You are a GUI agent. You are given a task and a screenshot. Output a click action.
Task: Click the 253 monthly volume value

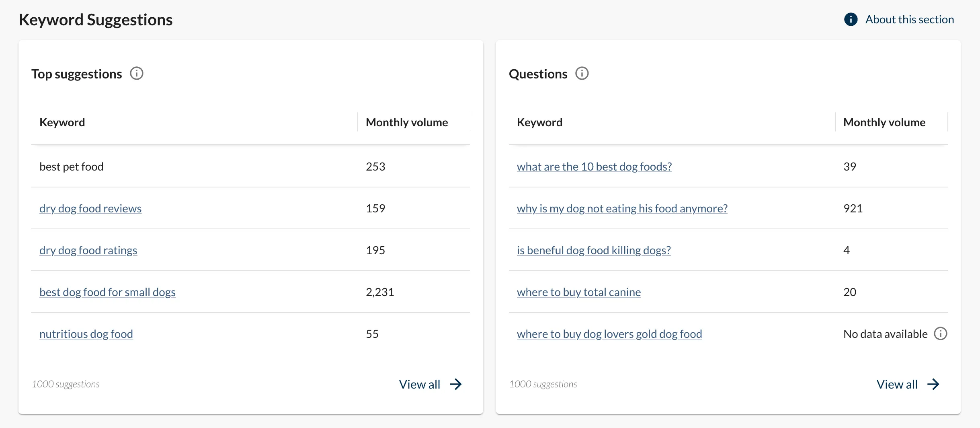click(x=375, y=167)
